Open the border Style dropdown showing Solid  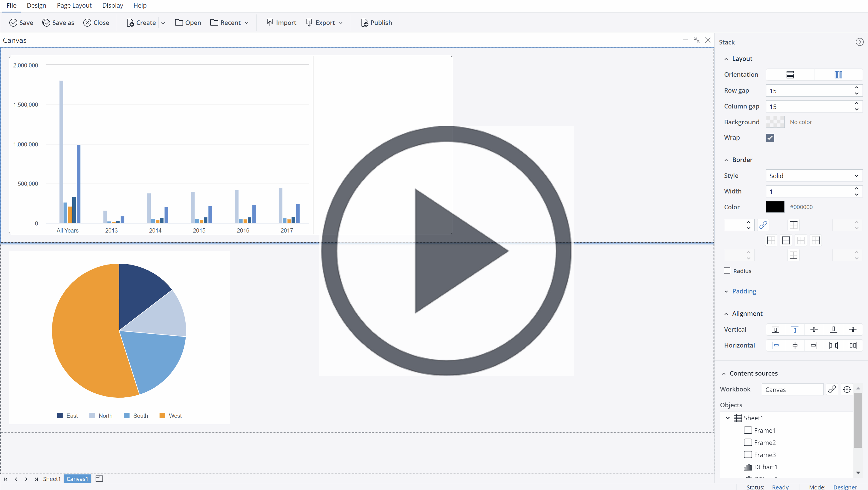click(813, 175)
